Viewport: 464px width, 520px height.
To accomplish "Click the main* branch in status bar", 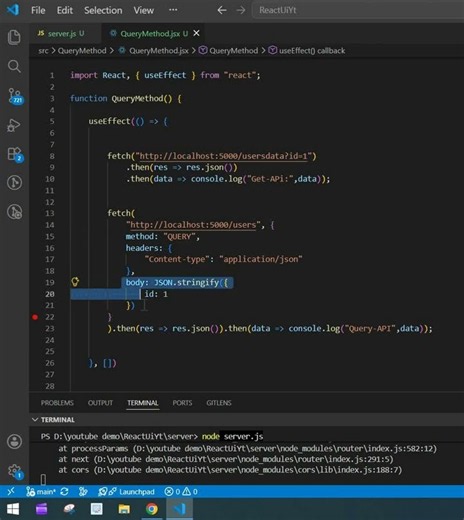I will [41, 491].
